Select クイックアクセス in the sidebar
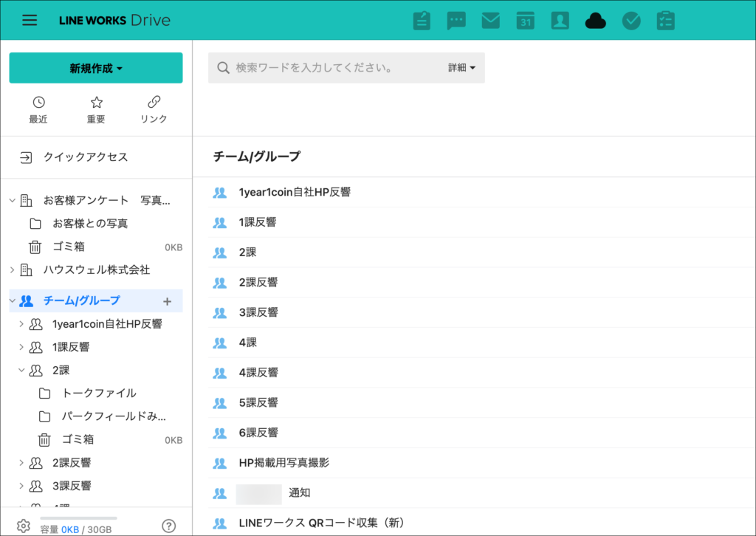 [85, 157]
